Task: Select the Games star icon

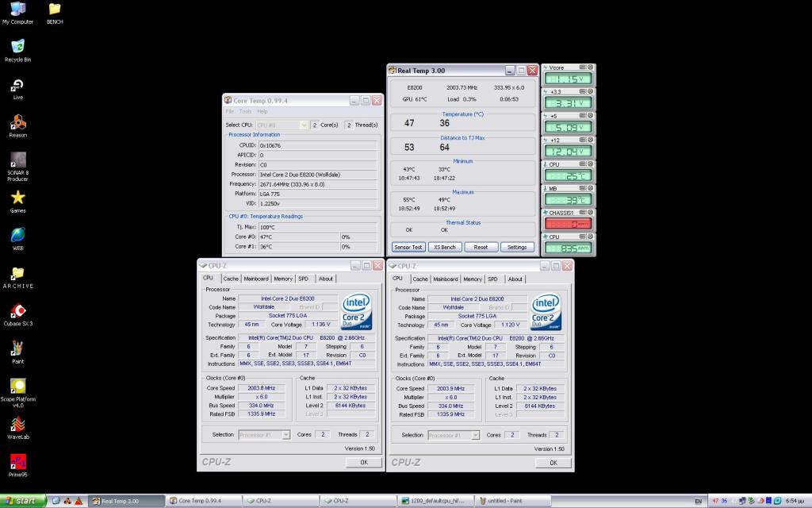Action: (x=17, y=202)
